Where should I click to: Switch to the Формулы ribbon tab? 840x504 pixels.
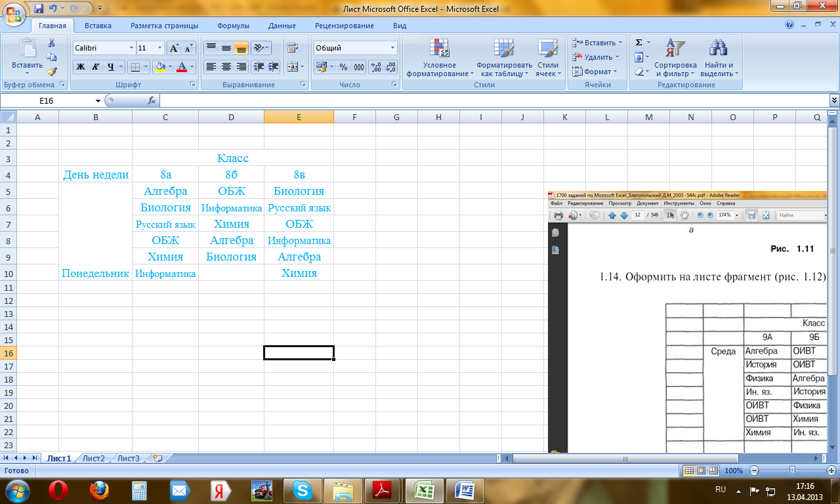[233, 26]
